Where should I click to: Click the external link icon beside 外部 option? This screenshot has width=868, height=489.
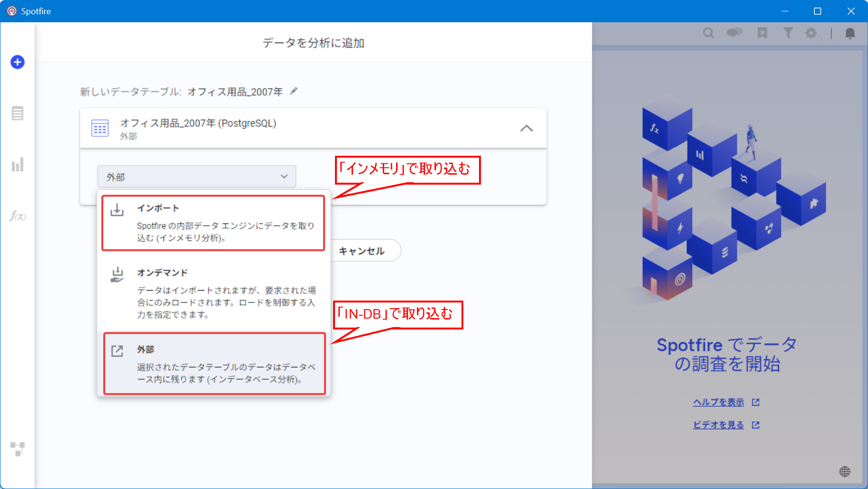(117, 351)
